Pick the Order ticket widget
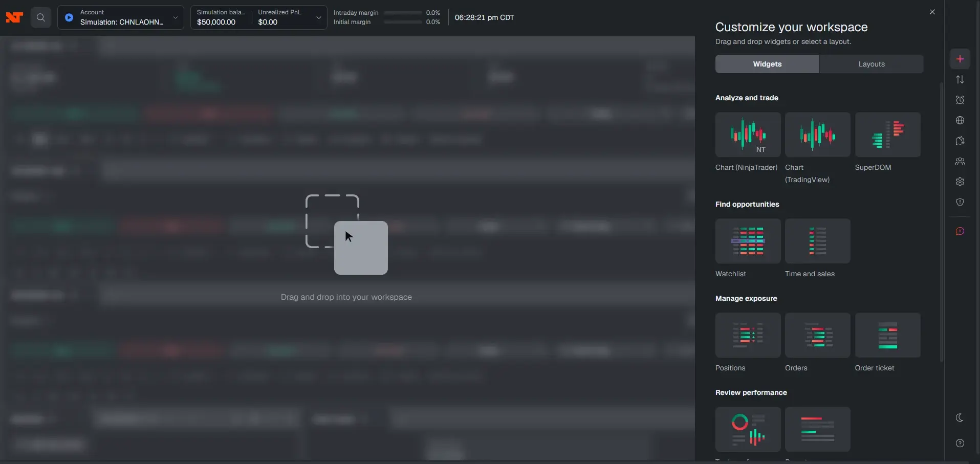Screen dimensions: 980x464 pos(887,335)
